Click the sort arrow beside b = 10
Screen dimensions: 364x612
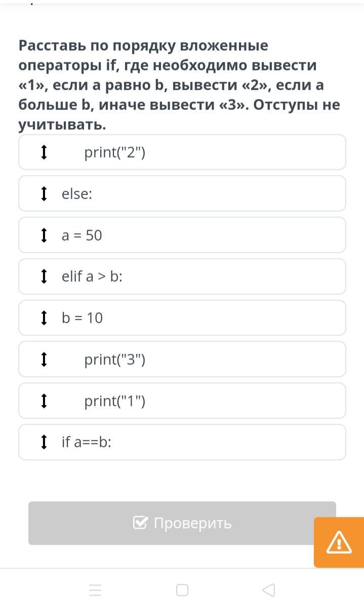44,318
